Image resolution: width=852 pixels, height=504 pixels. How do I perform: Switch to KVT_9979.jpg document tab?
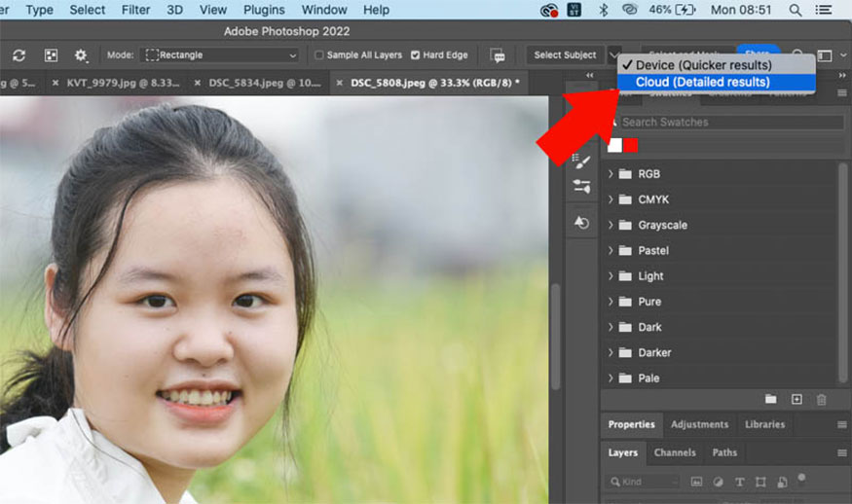[x=123, y=83]
